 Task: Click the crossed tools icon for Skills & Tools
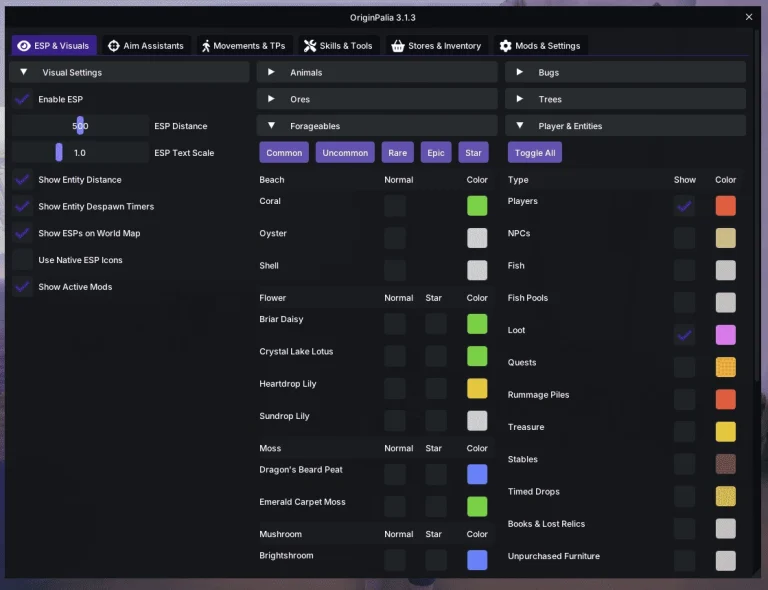(310, 46)
